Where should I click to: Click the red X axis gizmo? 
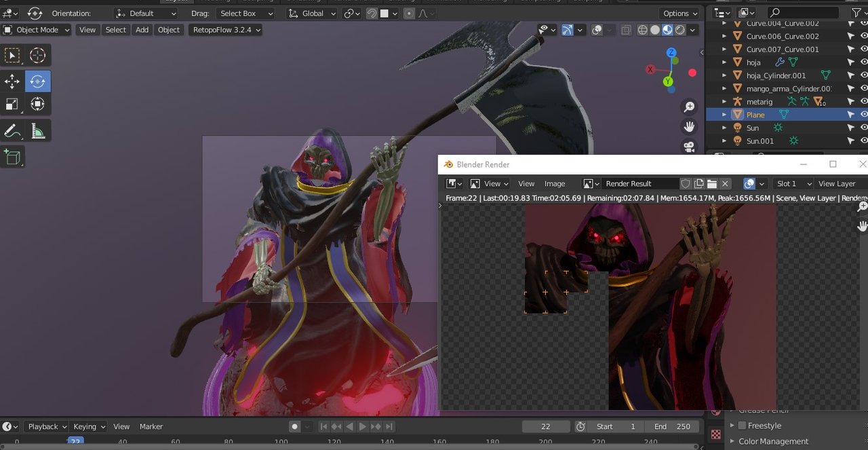pos(650,69)
